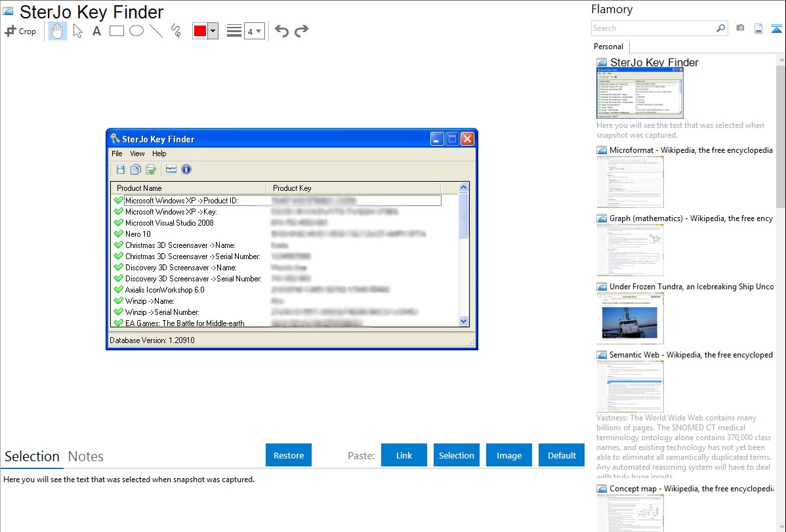This screenshot has height=532, width=786.
Task: Choose the arrow pointer tool
Action: (x=77, y=31)
